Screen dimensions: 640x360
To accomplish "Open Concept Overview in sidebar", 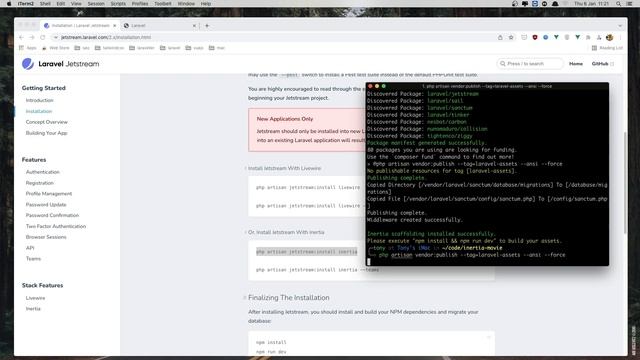I will click(x=47, y=122).
